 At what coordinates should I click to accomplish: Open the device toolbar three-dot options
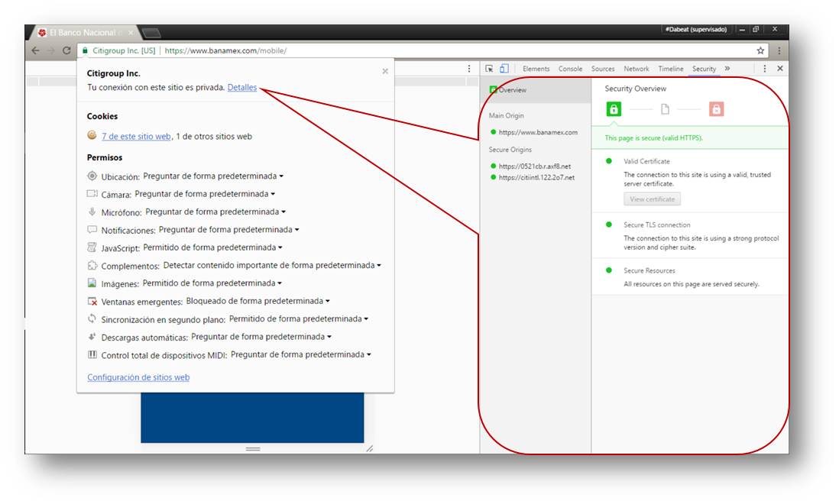point(469,69)
